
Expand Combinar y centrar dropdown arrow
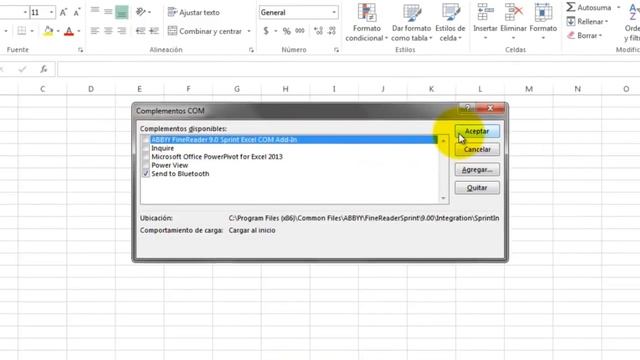point(249,31)
